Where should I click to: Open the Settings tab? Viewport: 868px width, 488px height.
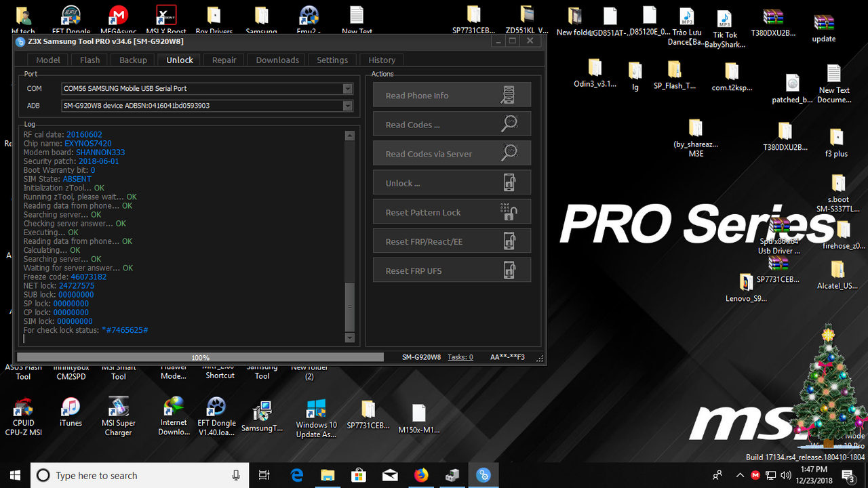332,60
